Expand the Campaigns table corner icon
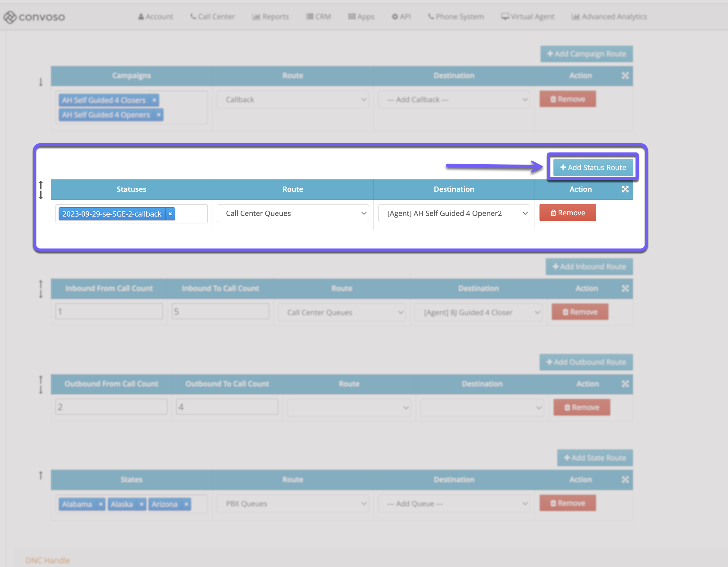The height and width of the screenshot is (567, 728). (625, 76)
